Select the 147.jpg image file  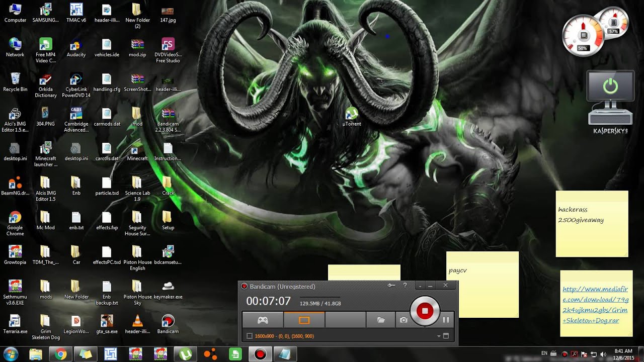168,14
